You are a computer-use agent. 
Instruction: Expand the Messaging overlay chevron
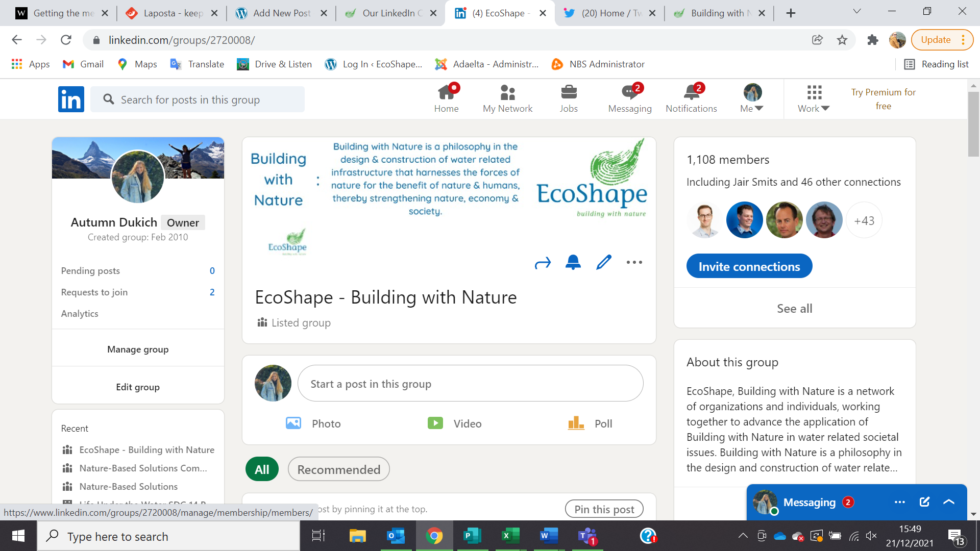coord(949,502)
